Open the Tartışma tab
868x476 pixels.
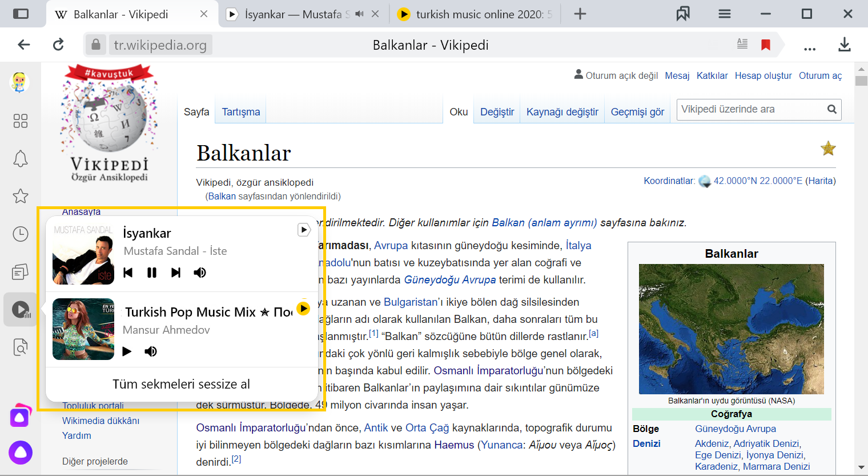[241, 112]
